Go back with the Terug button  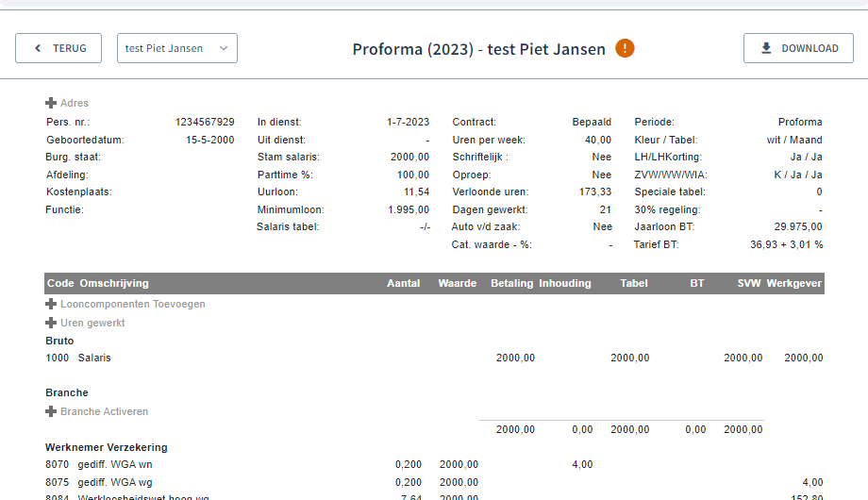[x=58, y=48]
